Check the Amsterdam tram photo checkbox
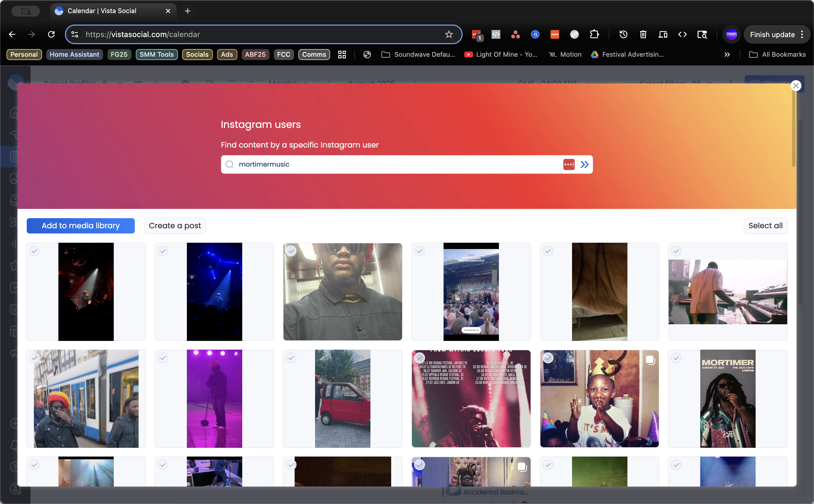This screenshot has width=814, height=504. [x=34, y=358]
